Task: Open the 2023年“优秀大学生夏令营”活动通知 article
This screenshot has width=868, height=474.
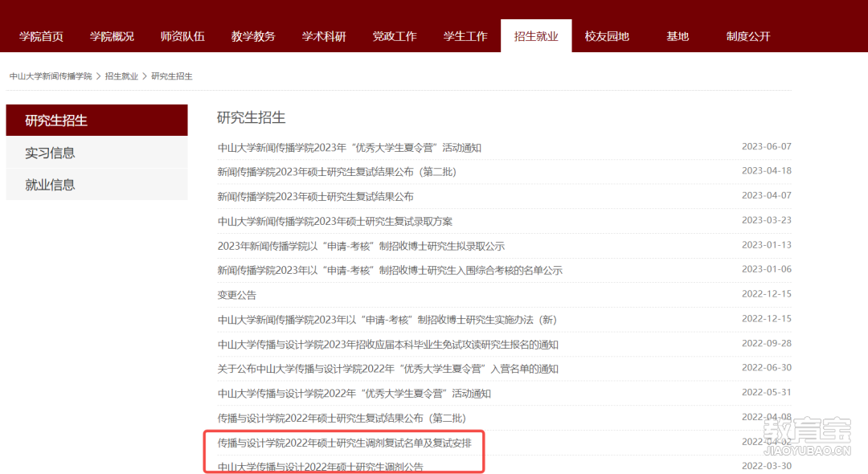Action: pyautogui.click(x=350, y=148)
